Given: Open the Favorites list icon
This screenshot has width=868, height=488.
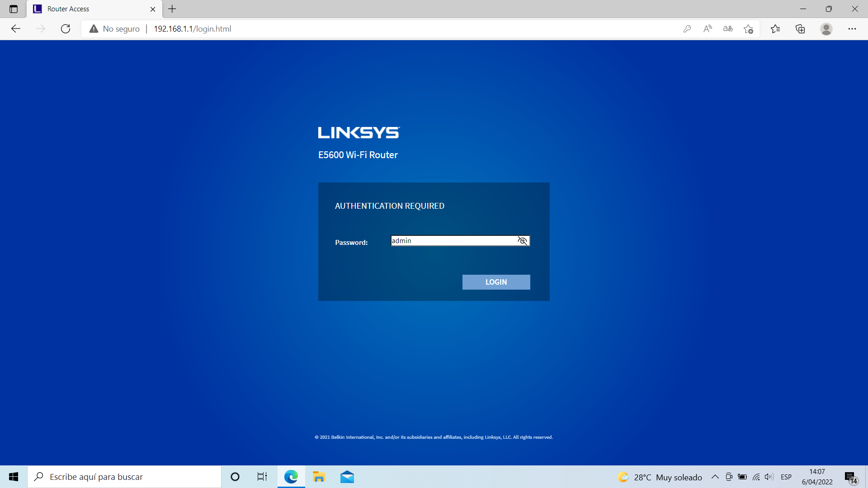Looking at the screenshot, I should coord(775,29).
